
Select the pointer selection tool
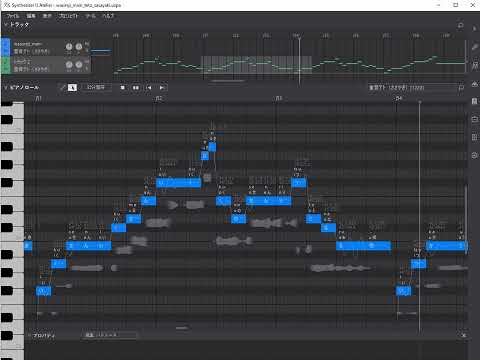point(72,88)
